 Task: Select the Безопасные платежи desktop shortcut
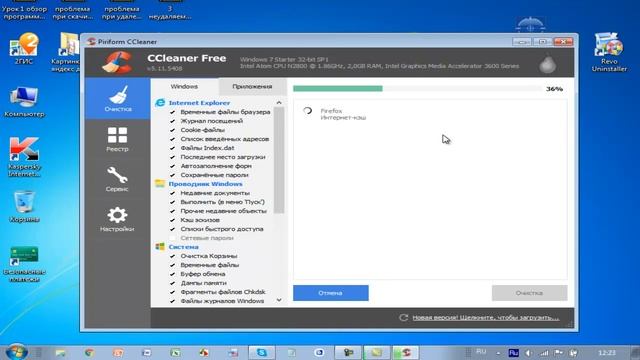(24, 264)
